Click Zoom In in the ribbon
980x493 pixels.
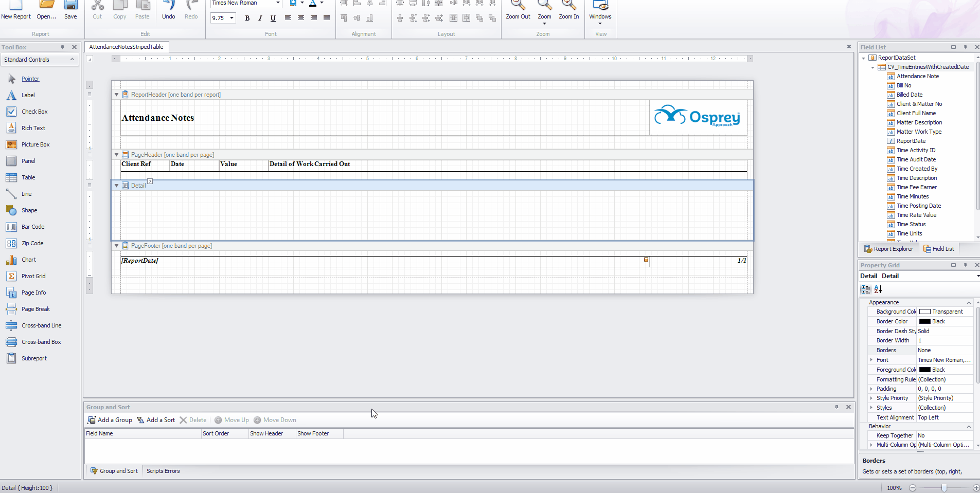pos(568,10)
